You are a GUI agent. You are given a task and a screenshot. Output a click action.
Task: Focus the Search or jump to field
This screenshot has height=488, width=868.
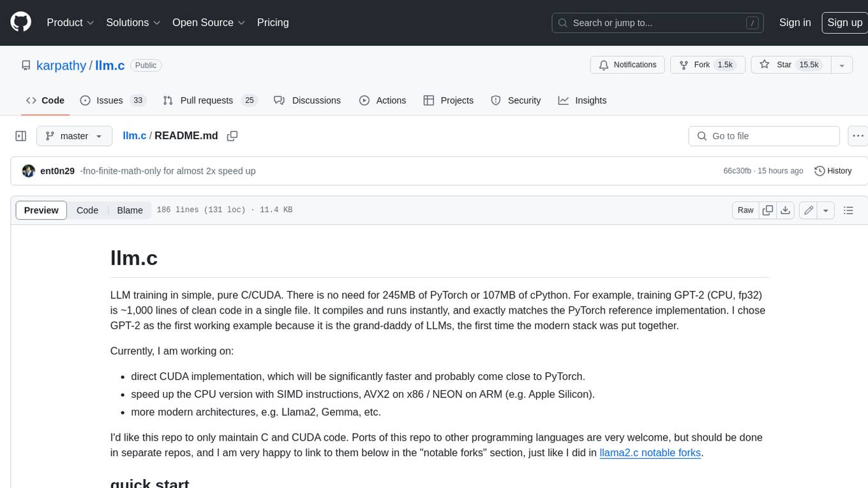coord(658,22)
